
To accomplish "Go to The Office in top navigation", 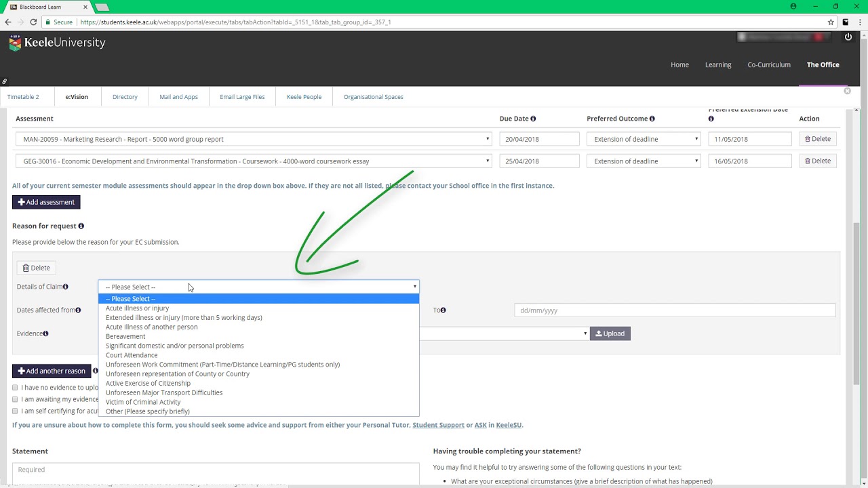I will [x=823, y=65].
